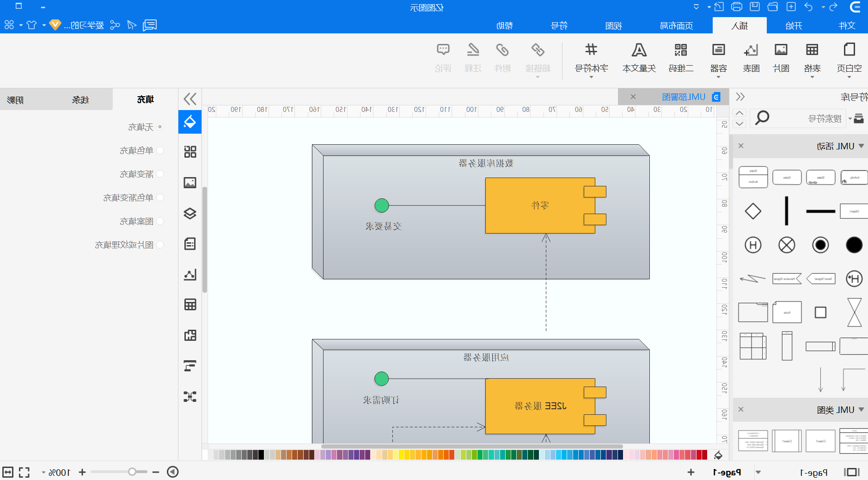
Task: Open the table grid icon in side strip
Action: [x=190, y=304]
